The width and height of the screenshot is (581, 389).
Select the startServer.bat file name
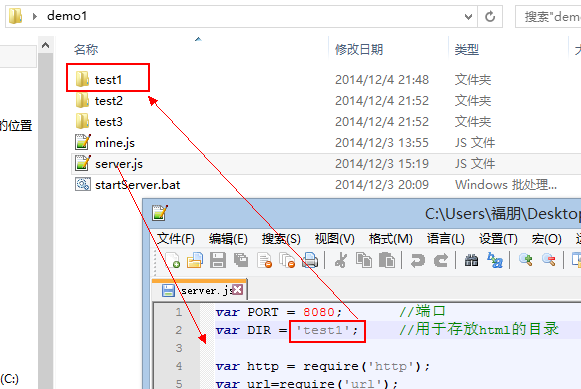[x=137, y=184]
